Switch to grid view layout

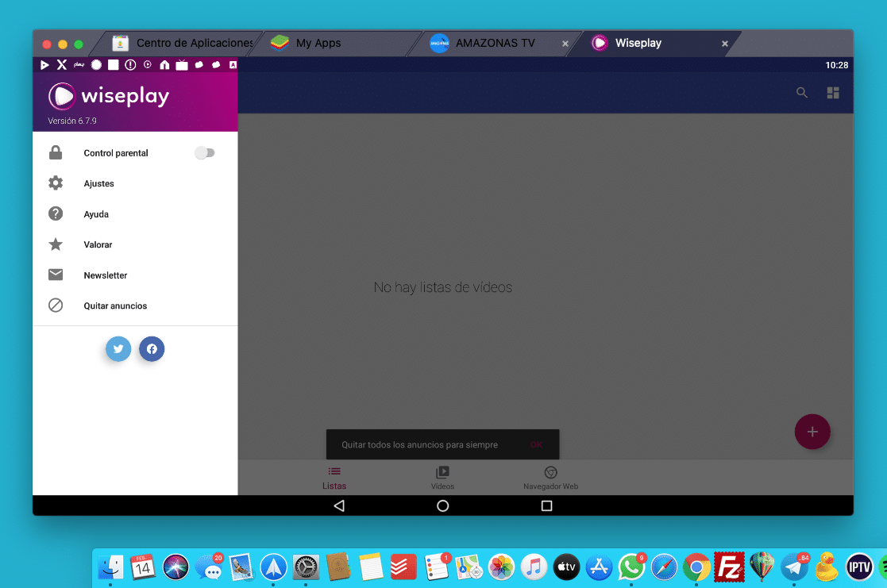pyautogui.click(x=832, y=93)
